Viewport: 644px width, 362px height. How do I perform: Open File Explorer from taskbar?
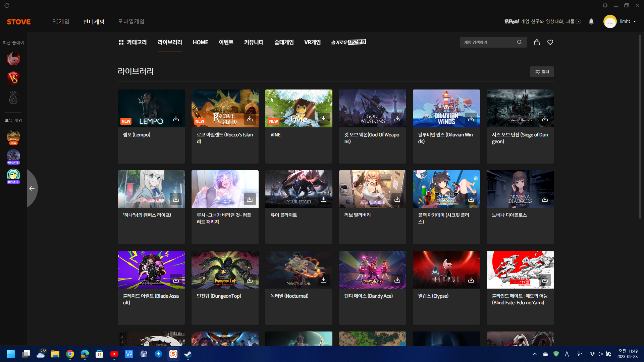55,354
